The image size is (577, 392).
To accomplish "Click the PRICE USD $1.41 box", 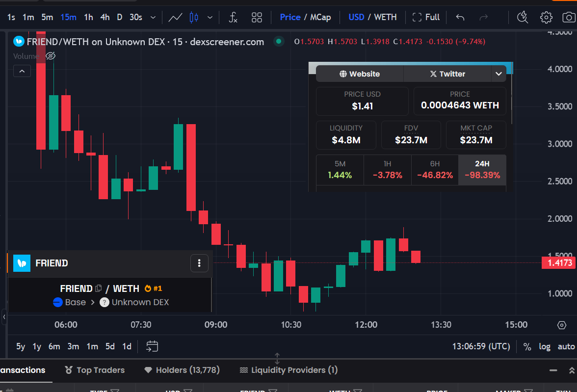I will (362, 101).
